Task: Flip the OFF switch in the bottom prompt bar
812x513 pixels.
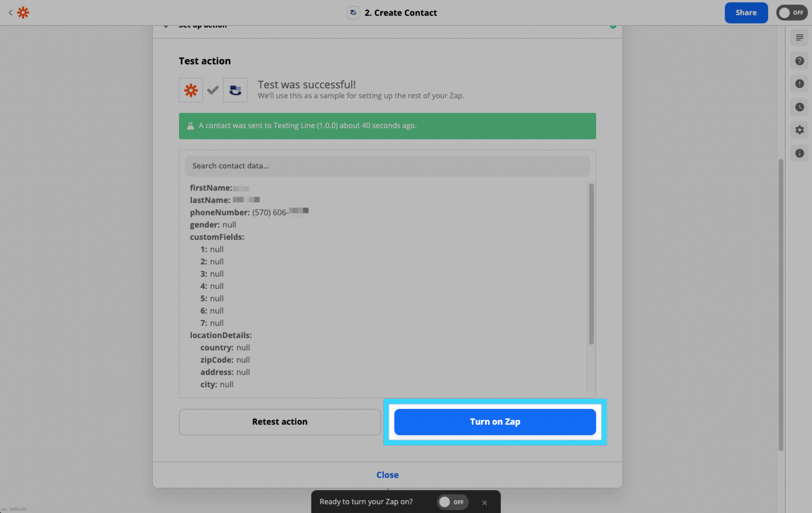Action: click(453, 502)
